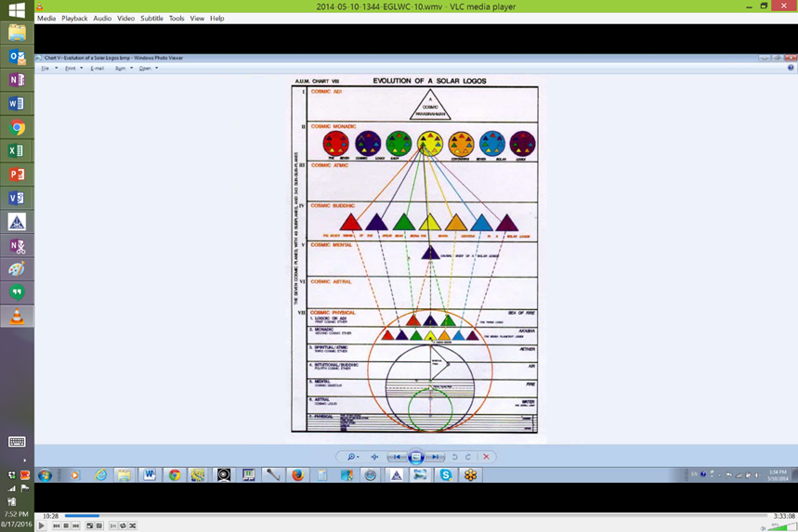Click the red tray application icon

point(24,475)
